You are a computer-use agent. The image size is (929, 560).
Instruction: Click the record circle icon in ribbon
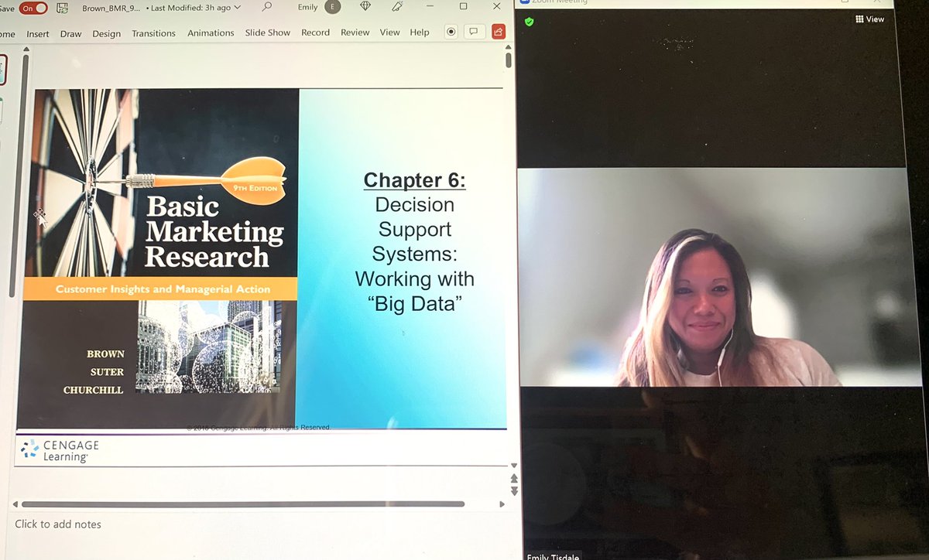point(451,32)
